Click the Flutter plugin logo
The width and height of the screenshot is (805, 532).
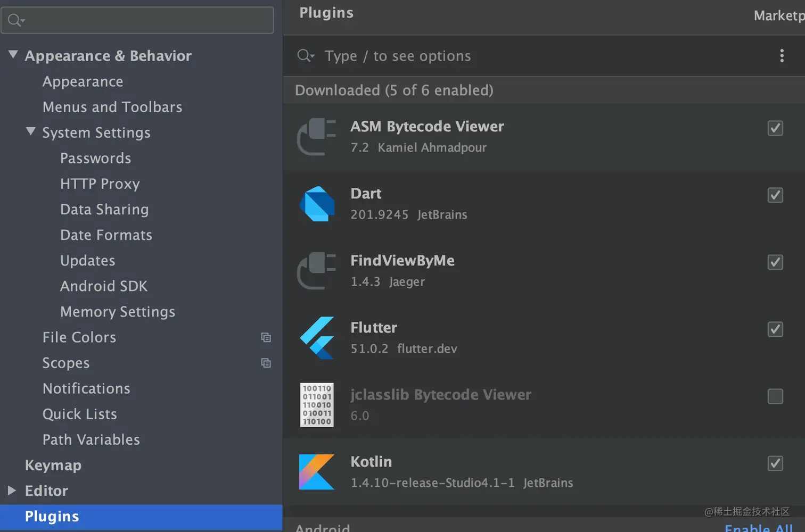317,338
